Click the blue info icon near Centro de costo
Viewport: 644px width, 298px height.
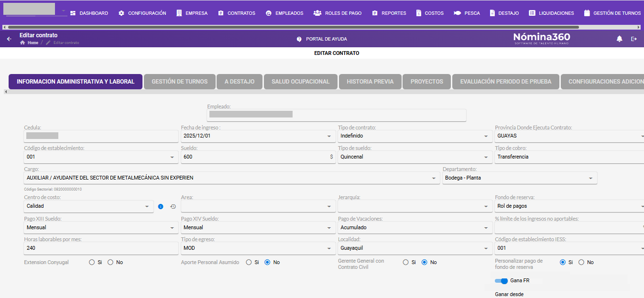click(x=161, y=206)
